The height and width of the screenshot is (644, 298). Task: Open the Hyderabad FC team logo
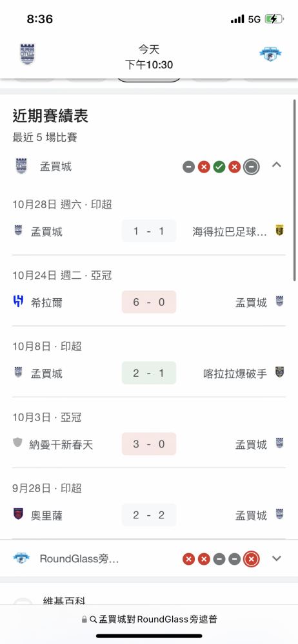279,231
